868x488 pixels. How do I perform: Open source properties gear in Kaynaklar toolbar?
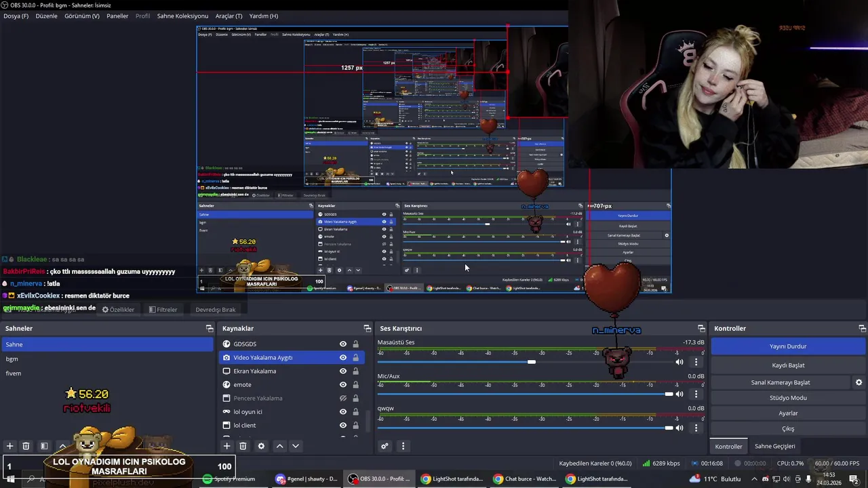click(x=261, y=446)
